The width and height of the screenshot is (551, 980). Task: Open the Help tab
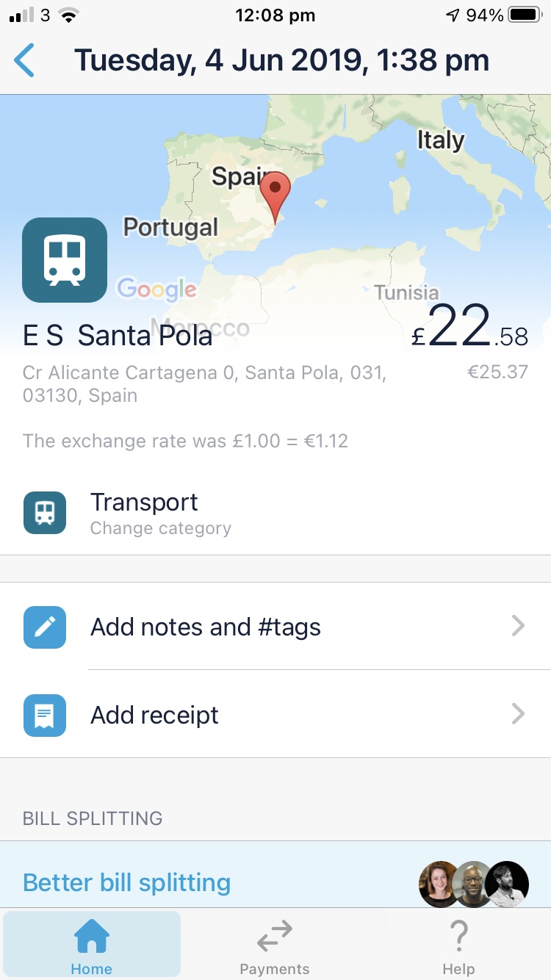pos(458,946)
